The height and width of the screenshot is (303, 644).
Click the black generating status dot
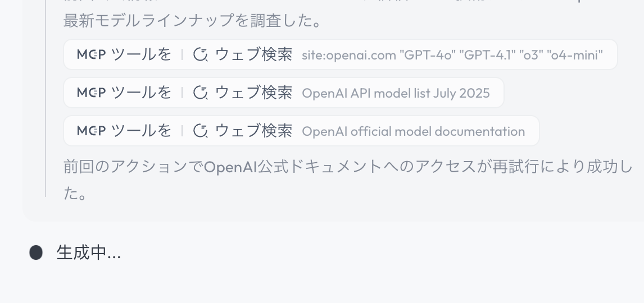pos(36,252)
